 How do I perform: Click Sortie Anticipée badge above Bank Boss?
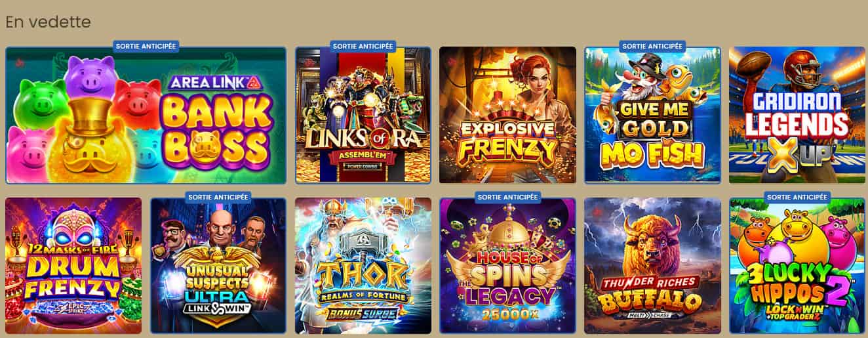(x=146, y=46)
